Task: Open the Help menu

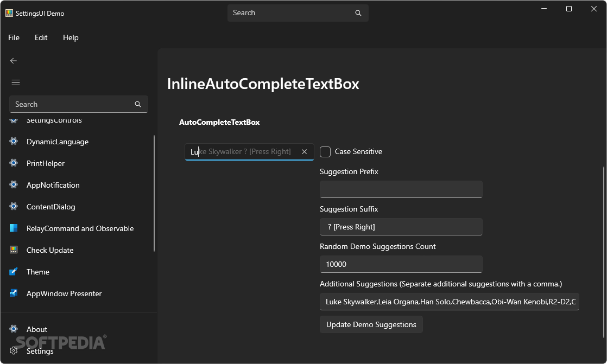Action: click(71, 37)
